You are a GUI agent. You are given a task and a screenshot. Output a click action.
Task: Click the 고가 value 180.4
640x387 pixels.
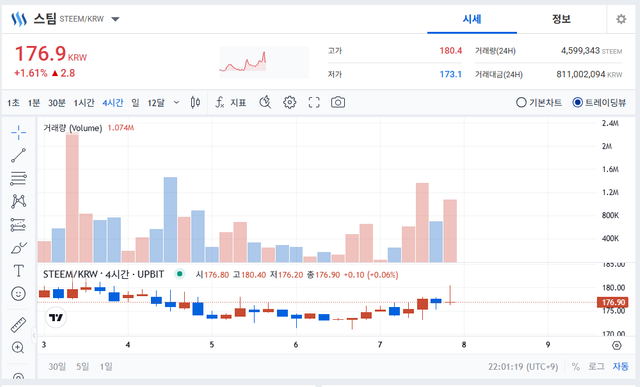click(x=451, y=51)
